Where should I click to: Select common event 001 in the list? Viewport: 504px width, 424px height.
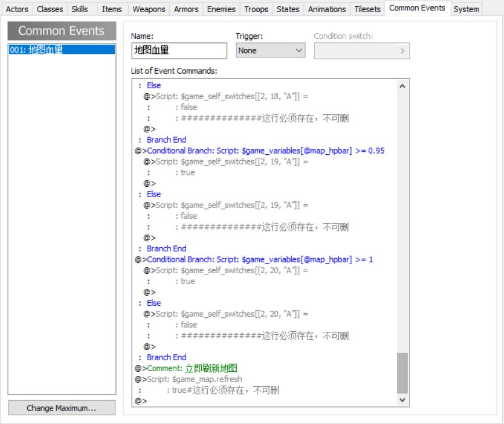[61, 49]
